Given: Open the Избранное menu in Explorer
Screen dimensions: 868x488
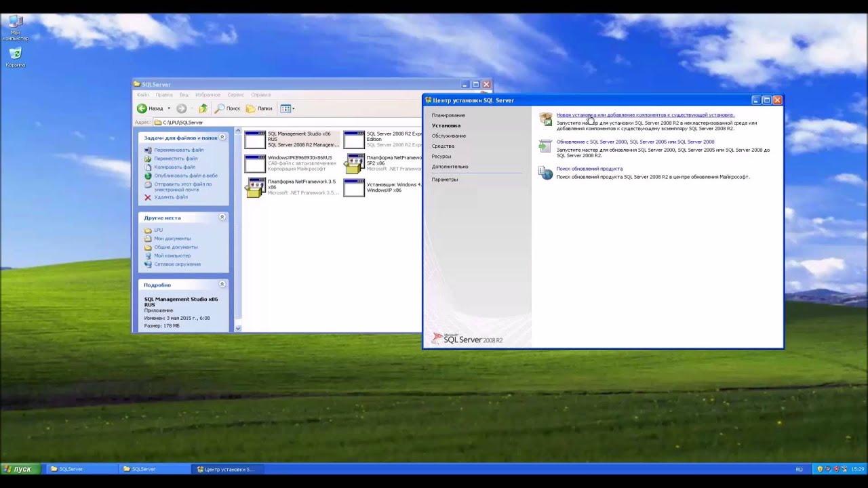Looking at the screenshot, I should 208,95.
